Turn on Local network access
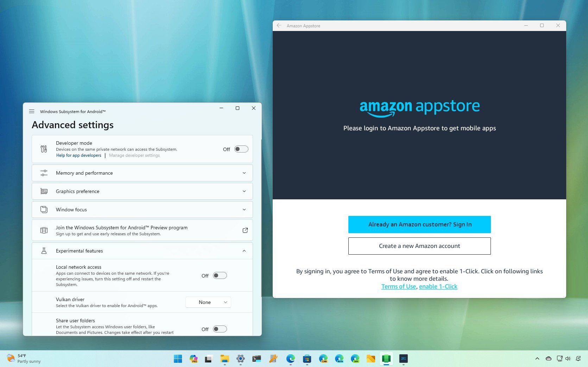The width and height of the screenshot is (588, 367). click(220, 275)
